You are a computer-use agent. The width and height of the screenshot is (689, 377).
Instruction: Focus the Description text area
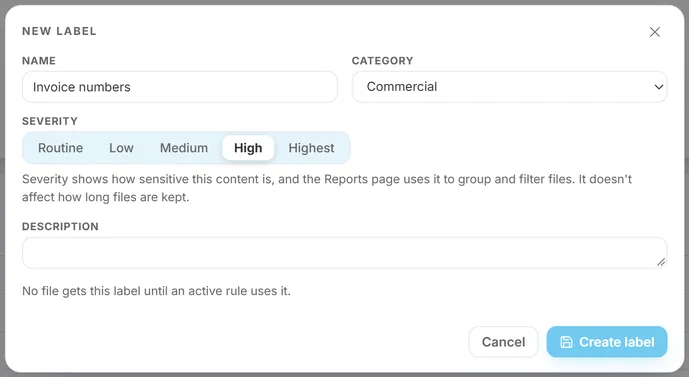[344, 253]
